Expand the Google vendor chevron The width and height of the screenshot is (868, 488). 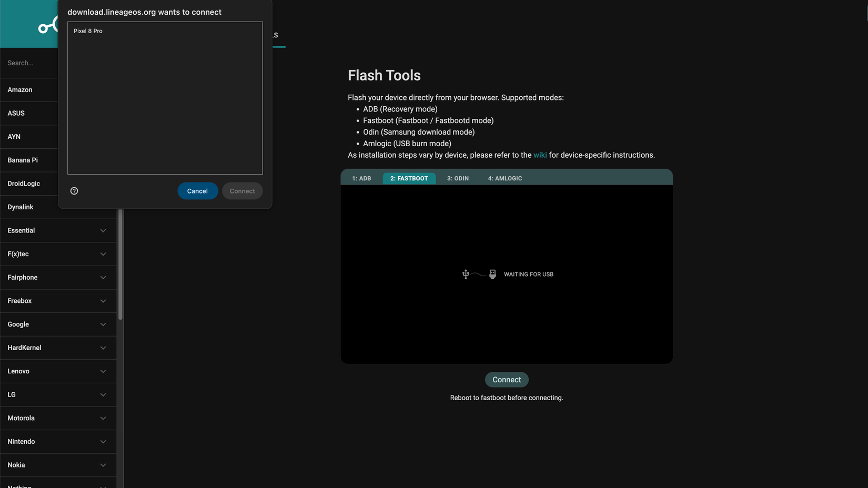tap(103, 324)
